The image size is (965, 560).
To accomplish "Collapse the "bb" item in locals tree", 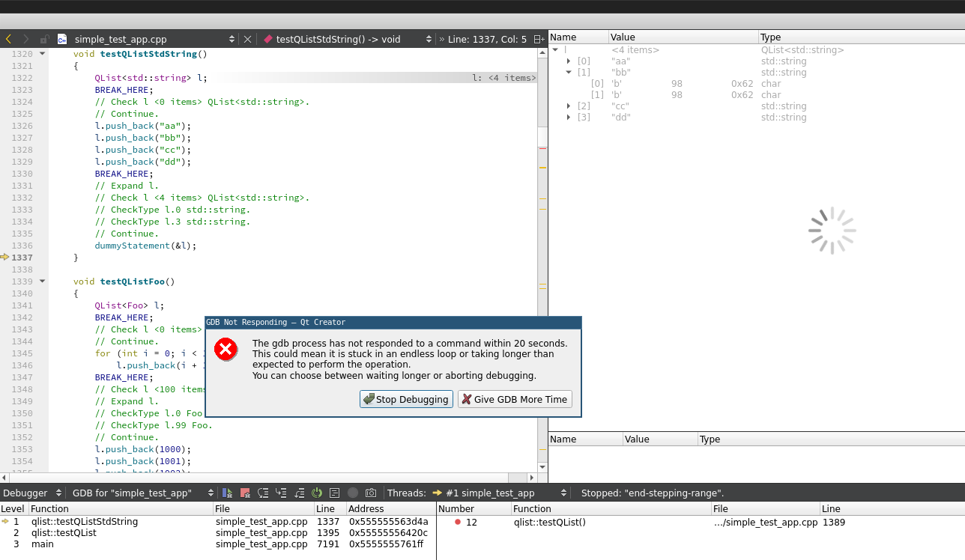I will click(x=569, y=73).
